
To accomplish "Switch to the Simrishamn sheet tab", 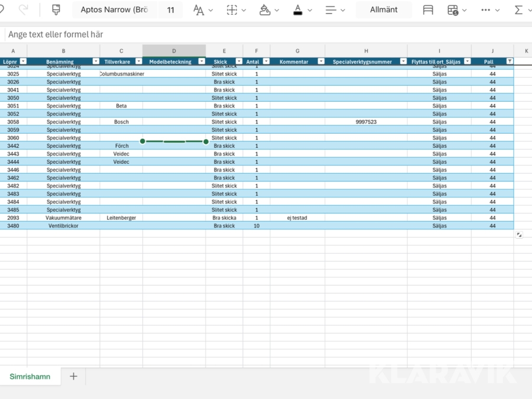I will (30, 377).
